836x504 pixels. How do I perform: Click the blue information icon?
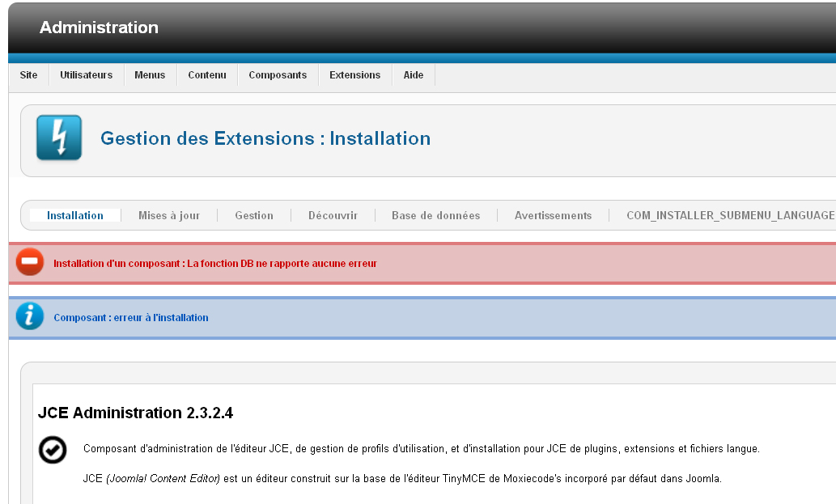30,316
